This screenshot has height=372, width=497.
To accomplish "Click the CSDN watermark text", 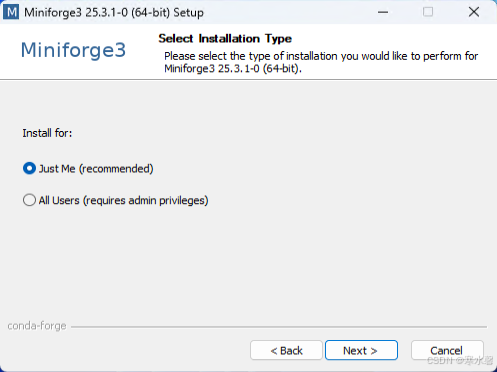I will pos(460,360).
